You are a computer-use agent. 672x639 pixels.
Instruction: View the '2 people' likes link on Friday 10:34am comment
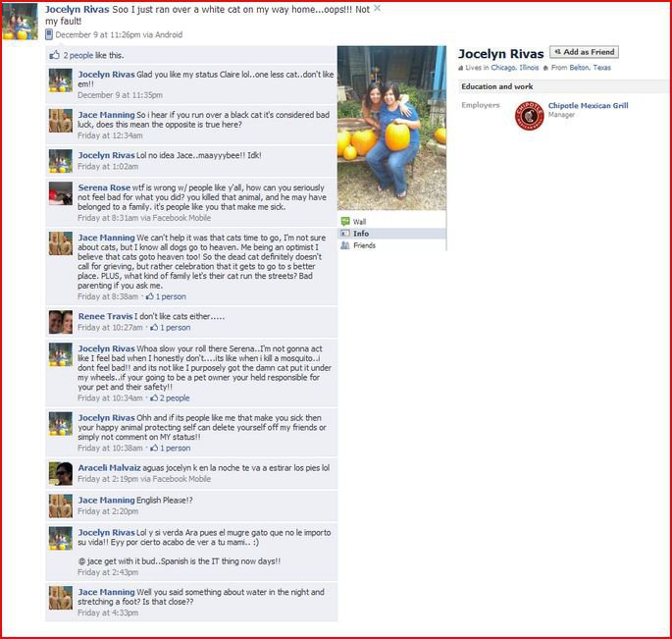tap(175, 398)
